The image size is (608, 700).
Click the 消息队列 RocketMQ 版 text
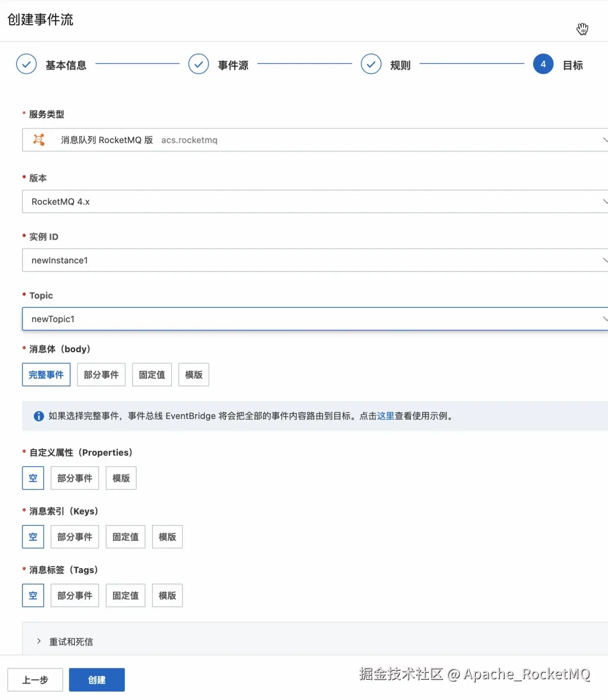[107, 140]
